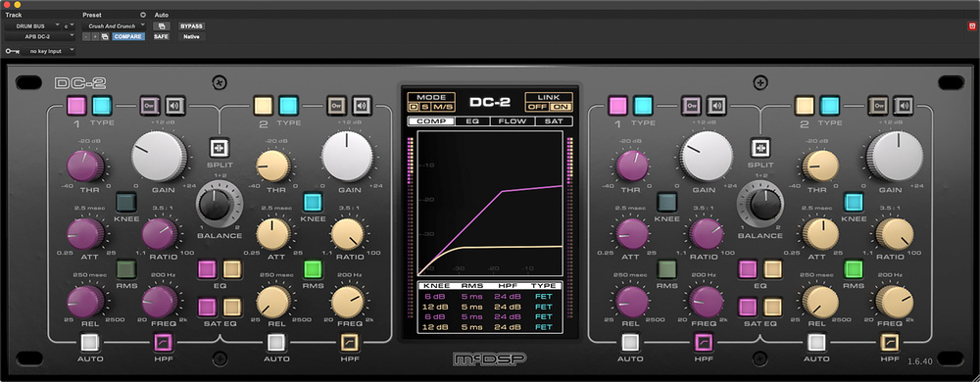Viewport: 980px width, 382px height.
Task: Switch to the FLOW tab
Action: point(512,121)
